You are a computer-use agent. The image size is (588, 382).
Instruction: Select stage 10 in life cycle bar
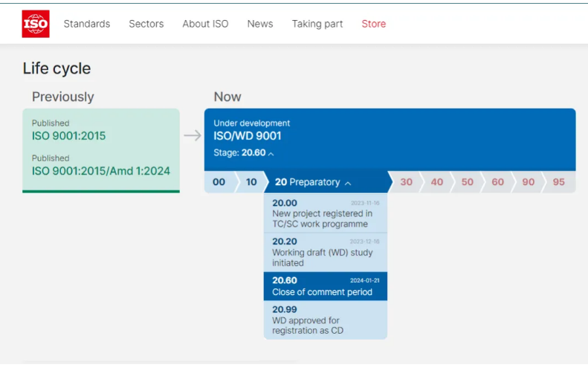tap(251, 182)
